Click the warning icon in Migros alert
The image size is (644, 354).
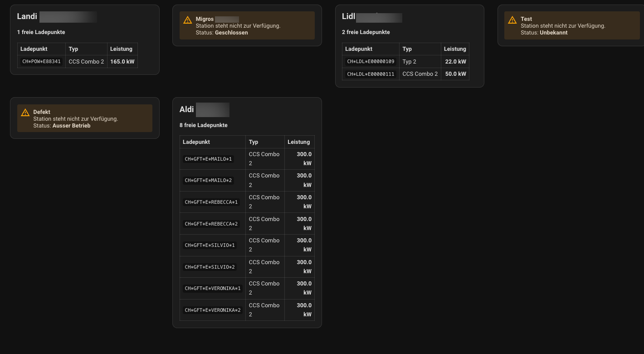point(187,20)
